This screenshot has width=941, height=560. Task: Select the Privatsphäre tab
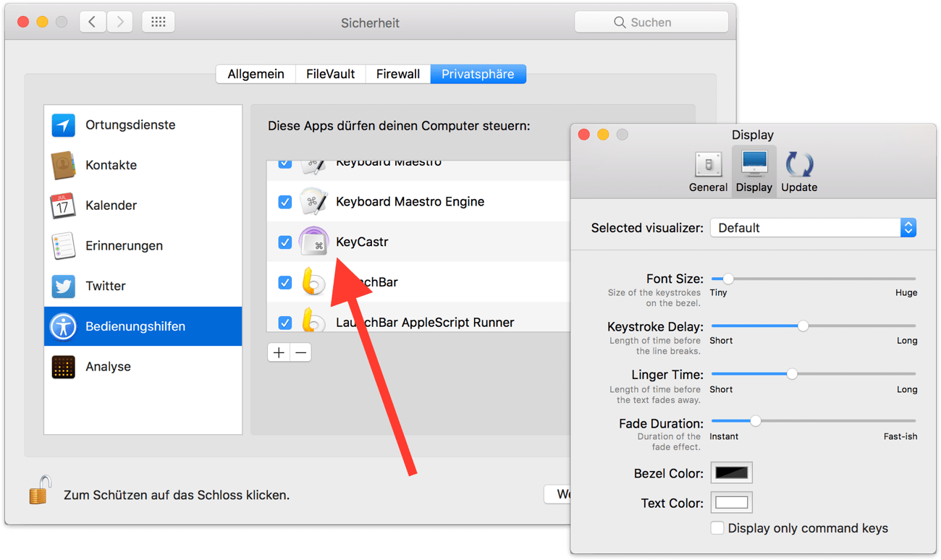[x=478, y=74]
